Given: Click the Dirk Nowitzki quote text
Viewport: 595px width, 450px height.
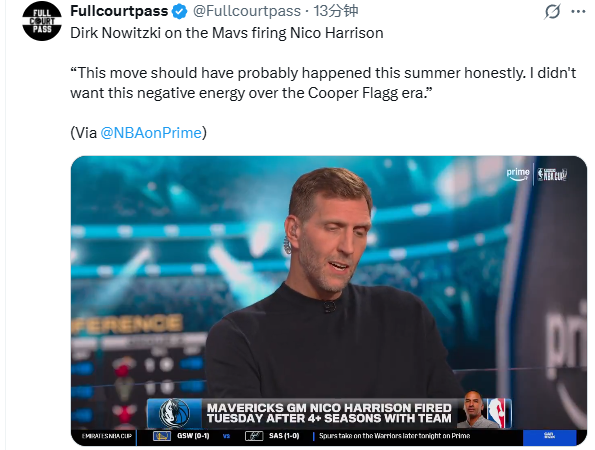Looking at the screenshot, I should click(323, 83).
